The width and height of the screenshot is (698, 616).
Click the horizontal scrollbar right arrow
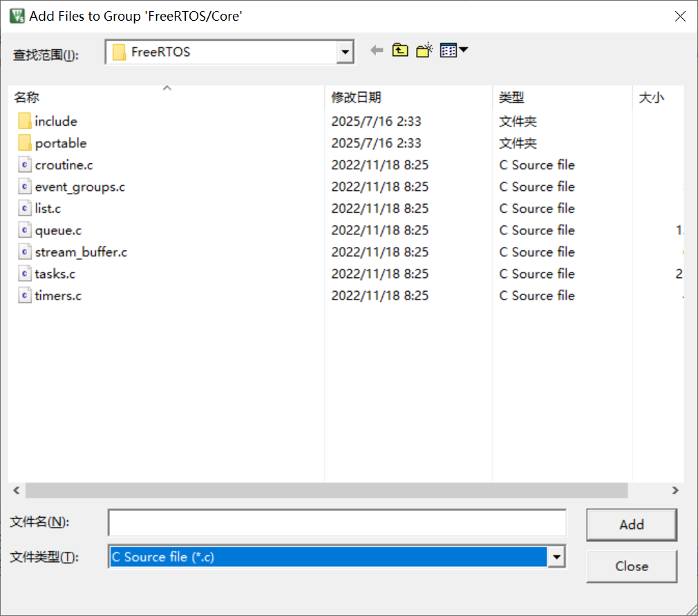point(675,490)
